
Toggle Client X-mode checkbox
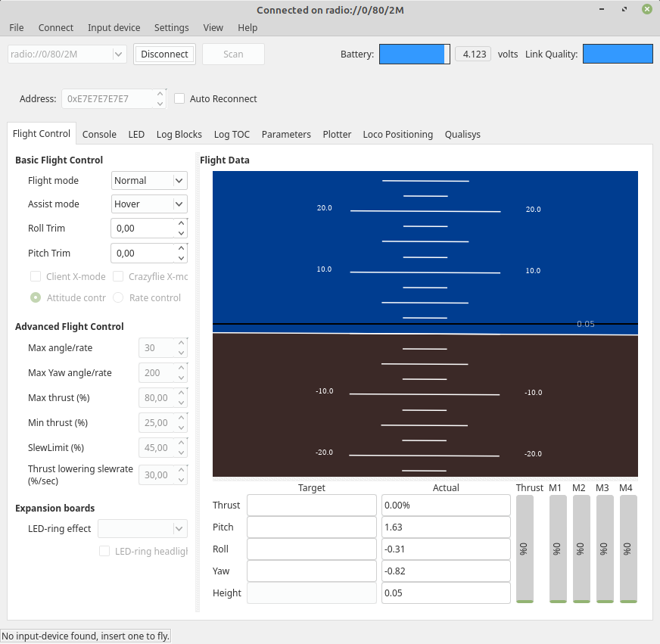click(x=36, y=276)
